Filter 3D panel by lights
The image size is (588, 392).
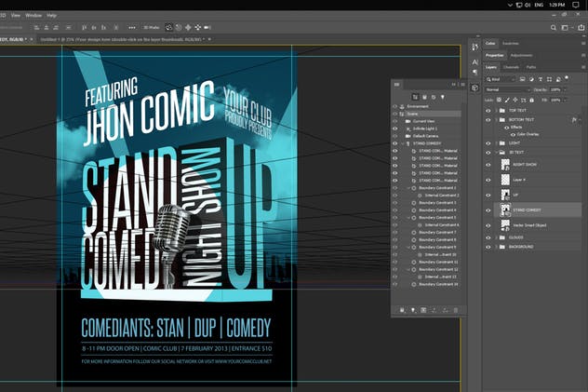tap(444, 97)
